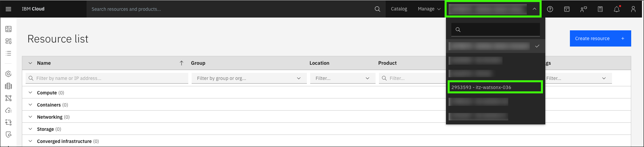Select account 2953593 - itz-watsonx-036

(x=495, y=87)
